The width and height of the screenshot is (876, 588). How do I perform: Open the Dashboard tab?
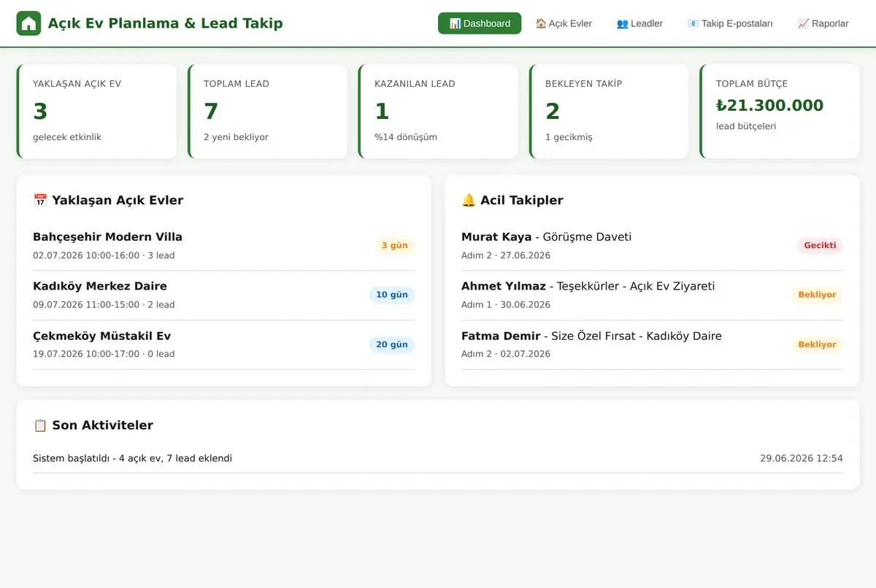coord(480,23)
